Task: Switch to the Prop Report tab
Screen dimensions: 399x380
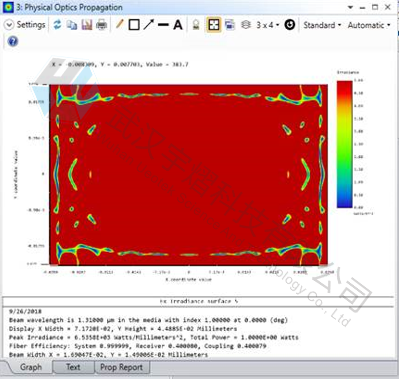Action: (x=121, y=367)
